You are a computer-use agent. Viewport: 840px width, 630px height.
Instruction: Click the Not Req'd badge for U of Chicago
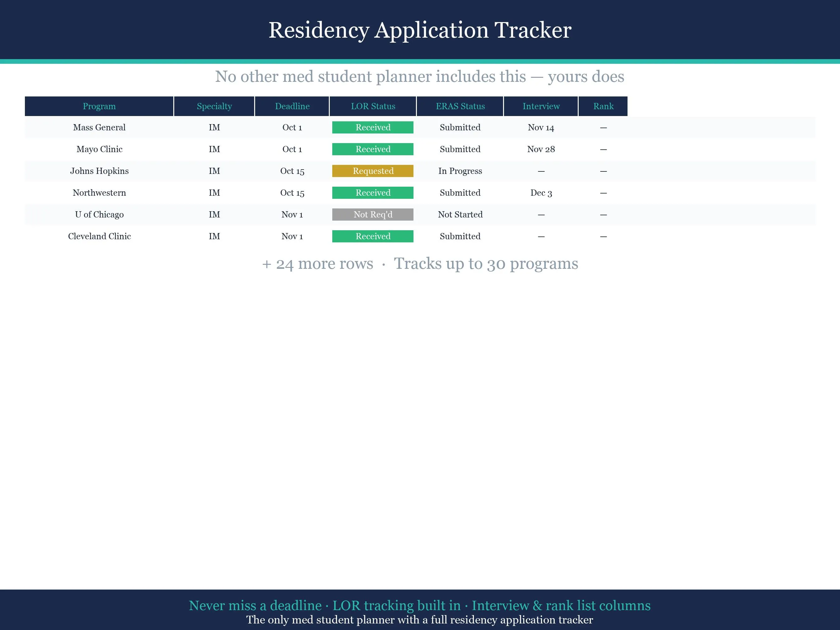(373, 215)
